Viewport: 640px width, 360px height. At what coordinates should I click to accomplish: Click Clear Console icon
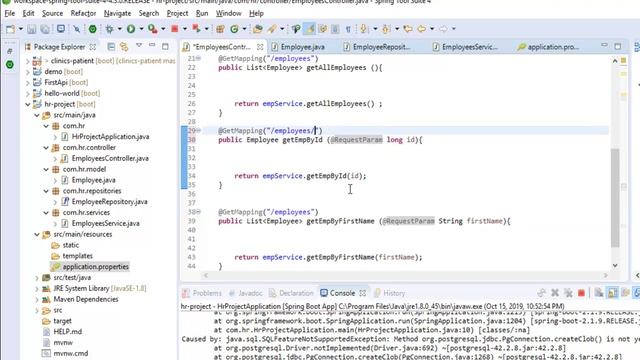click(599, 293)
